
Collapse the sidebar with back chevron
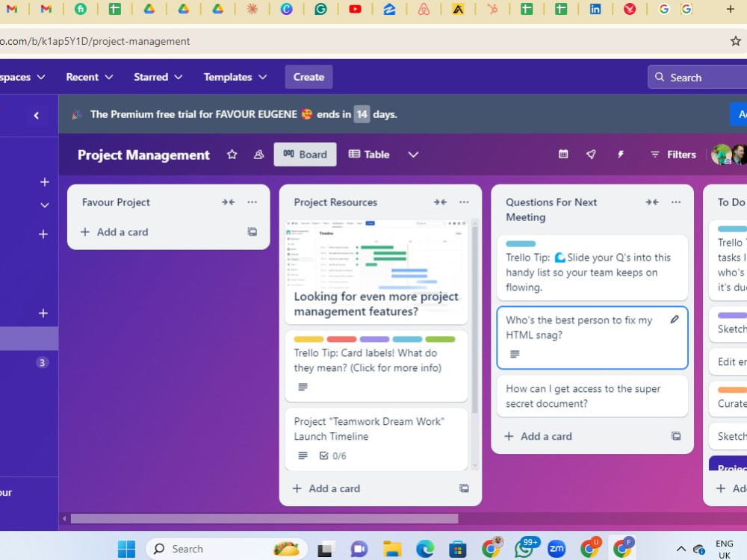(36, 115)
